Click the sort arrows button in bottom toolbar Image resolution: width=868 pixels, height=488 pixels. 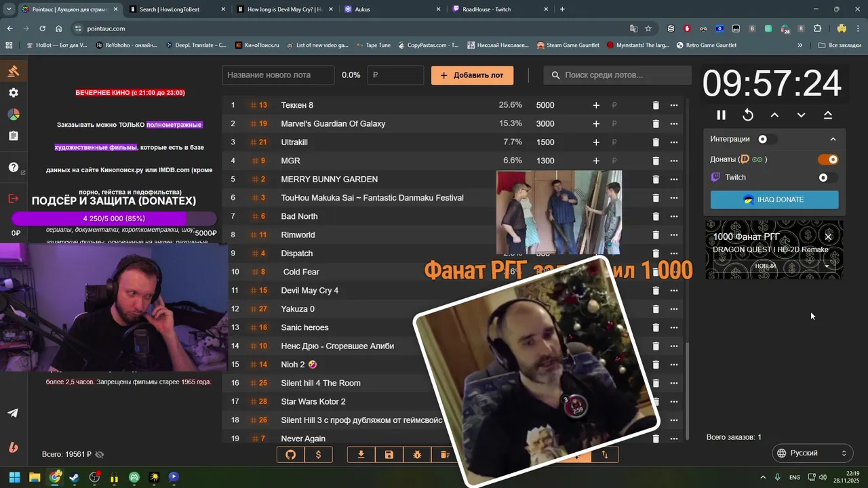pyautogui.click(x=605, y=455)
